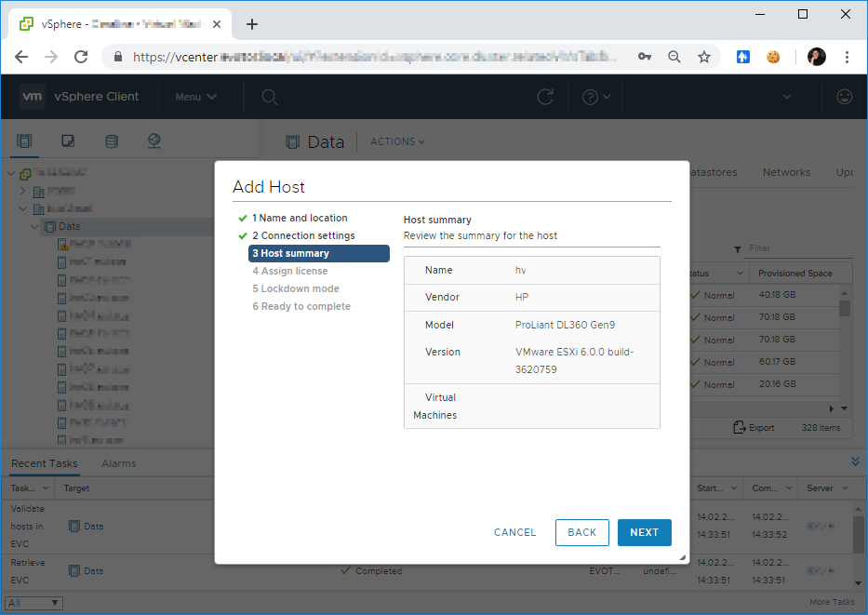This screenshot has height=615, width=868.
Task: Click the vSphere search magnifier icon
Action: (x=270, y=98)
